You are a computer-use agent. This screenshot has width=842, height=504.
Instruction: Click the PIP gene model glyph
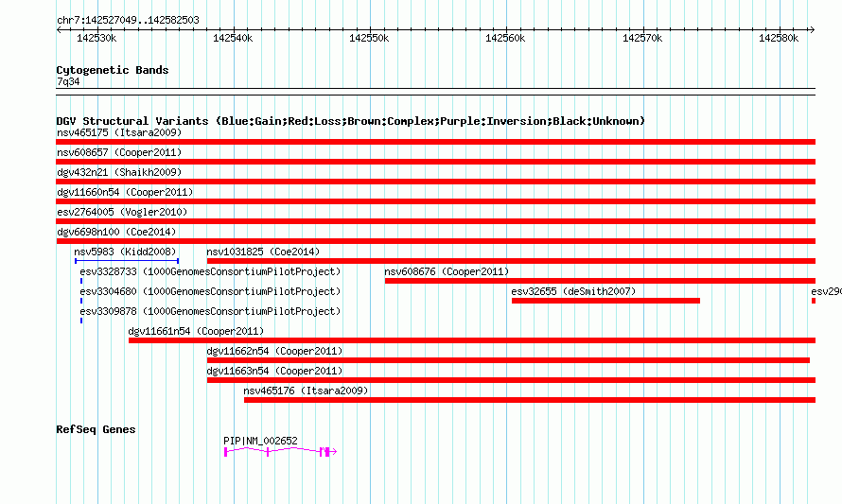point(280,452)
